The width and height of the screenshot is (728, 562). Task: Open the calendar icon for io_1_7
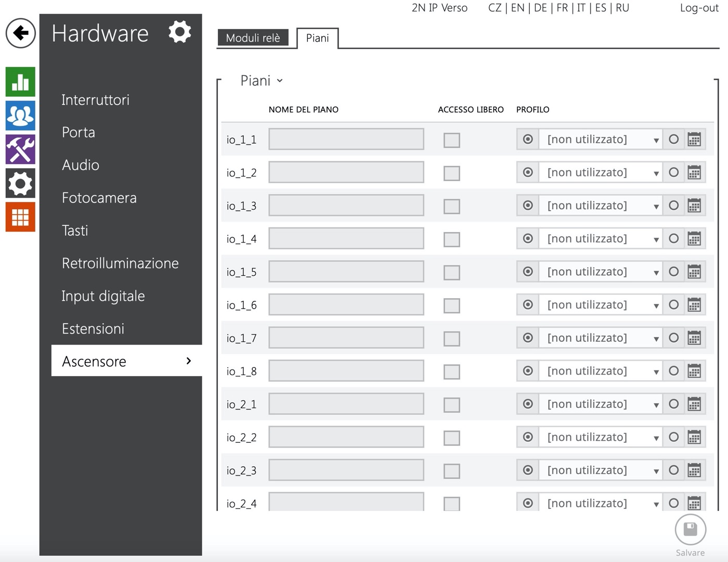coord(694,338)
